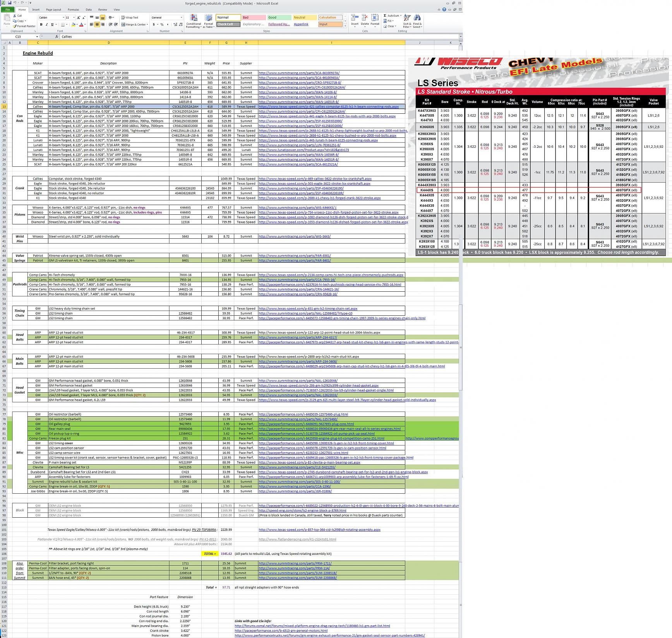Click the Paste clipboard icon
Screen dimensions: 672x638
pos(7,18)
